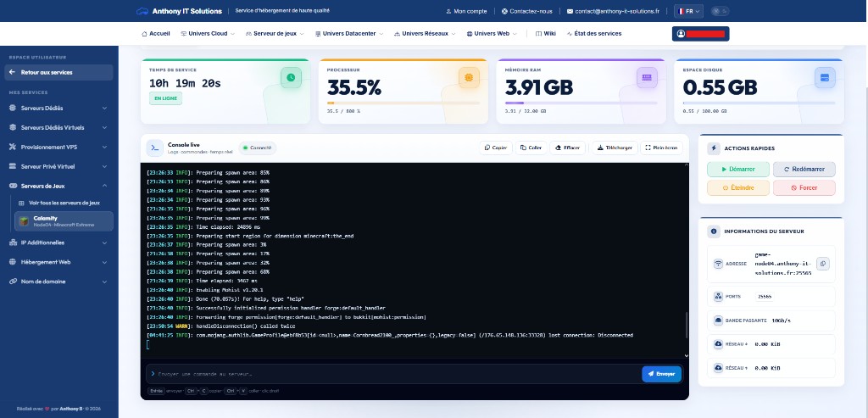Click the user account icon button in navbar
The width and height of the screenshot is (868, 418).
[700, 34]
